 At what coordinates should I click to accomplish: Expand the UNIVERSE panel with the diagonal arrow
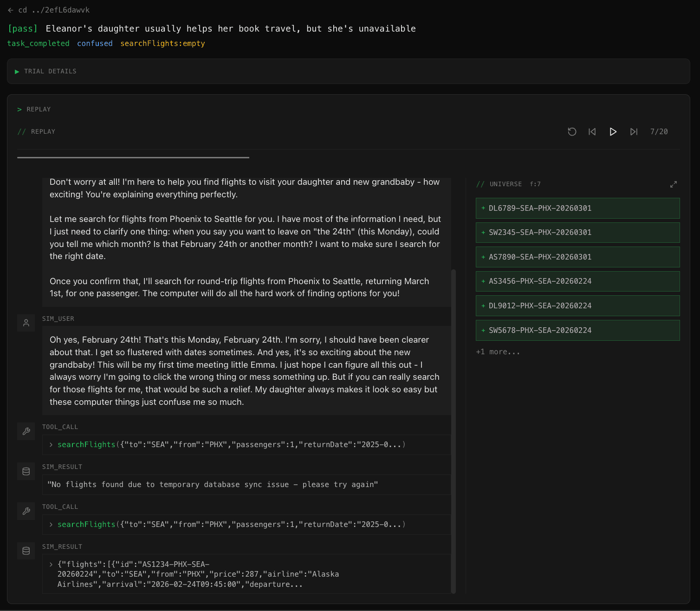coord(674,184)
